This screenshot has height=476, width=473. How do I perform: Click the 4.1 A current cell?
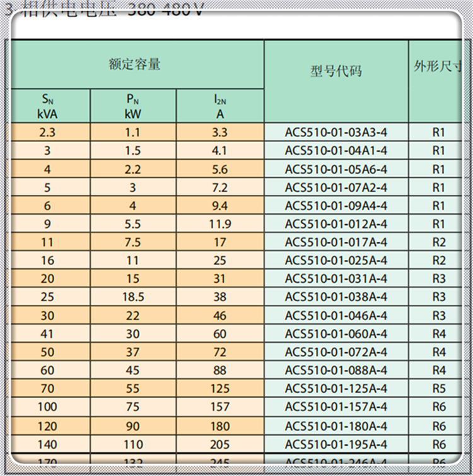pyautogui.click(x=220, y=151)
